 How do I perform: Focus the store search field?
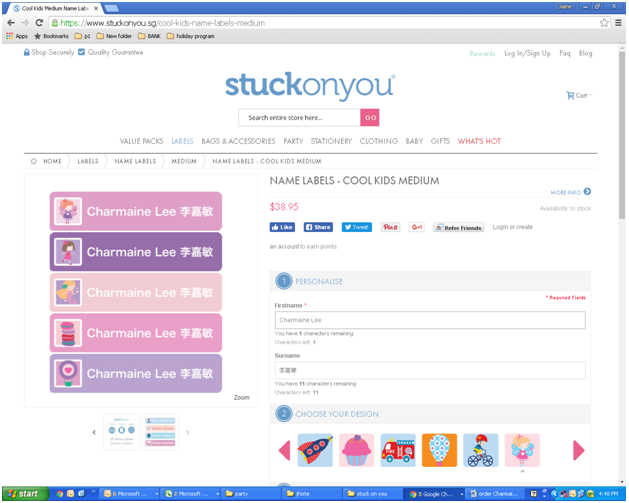click(299, 118)
